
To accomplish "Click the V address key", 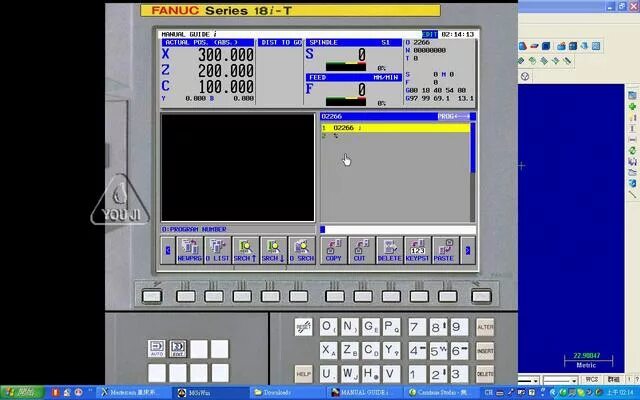I will tap(392, 374).
